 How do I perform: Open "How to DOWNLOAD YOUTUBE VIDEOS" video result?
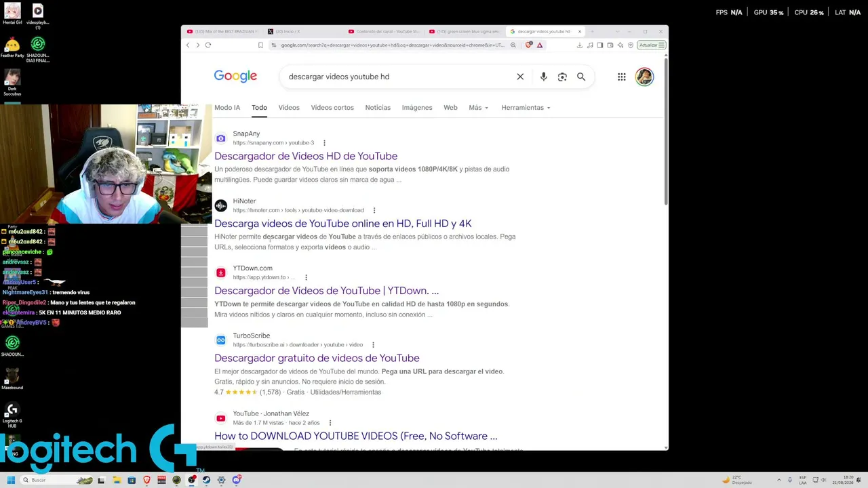tap(355, 436)
